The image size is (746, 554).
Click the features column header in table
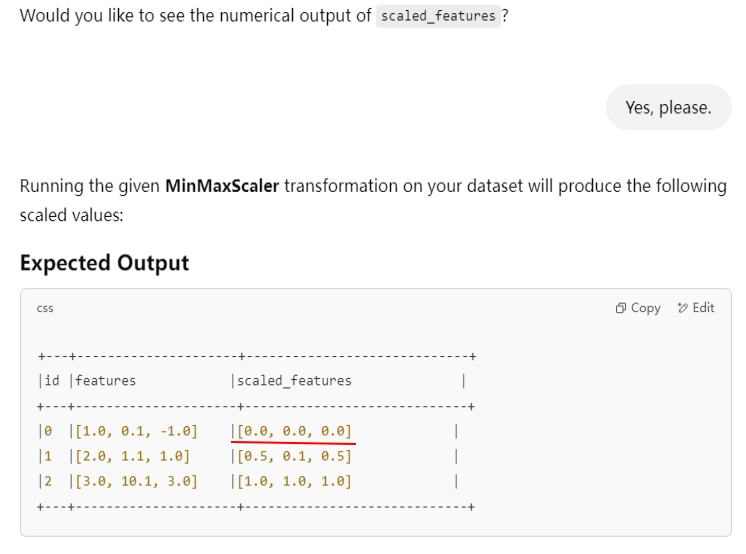(x=106, y=380)
